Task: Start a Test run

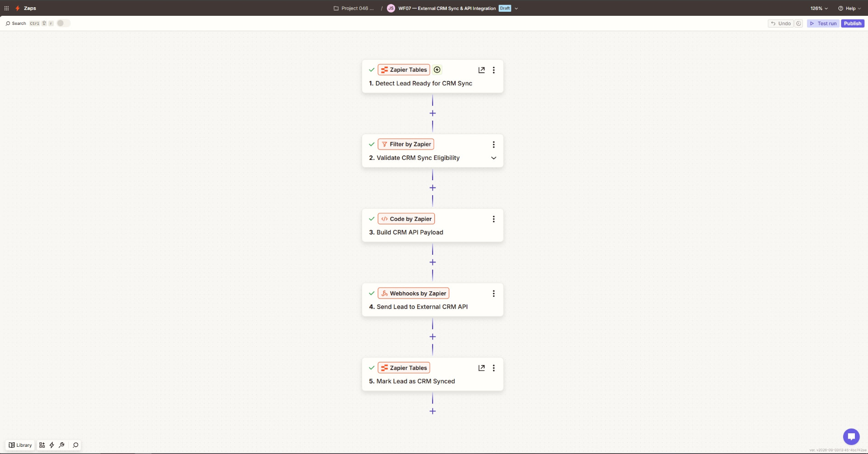Action: [x=823, y=23]
